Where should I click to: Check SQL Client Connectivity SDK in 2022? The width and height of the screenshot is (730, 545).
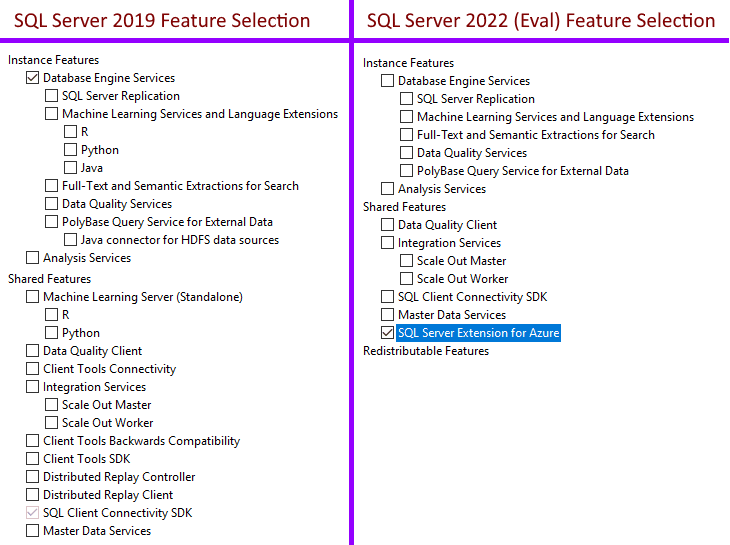pyautogui.click(x=387, y=297)
